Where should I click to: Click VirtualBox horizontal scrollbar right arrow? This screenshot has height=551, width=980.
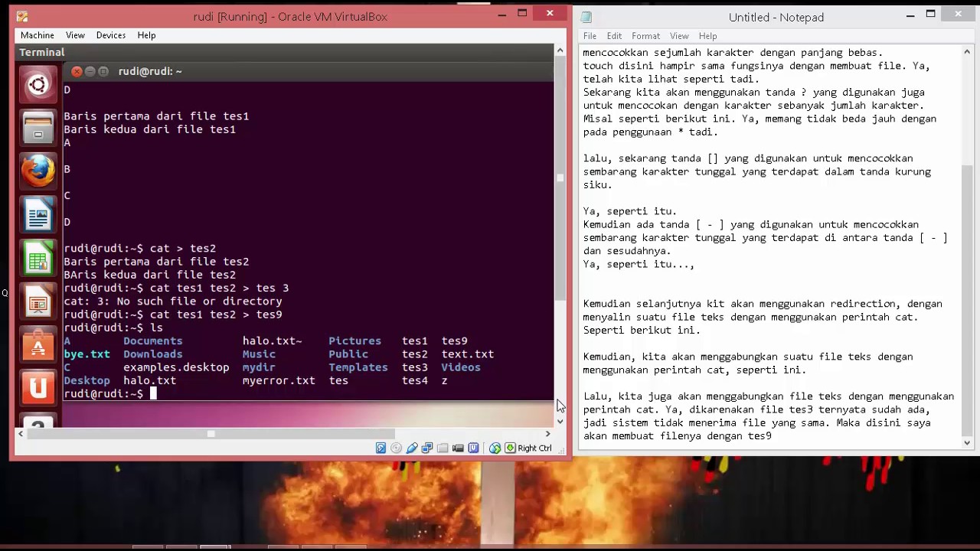point(547,434)
